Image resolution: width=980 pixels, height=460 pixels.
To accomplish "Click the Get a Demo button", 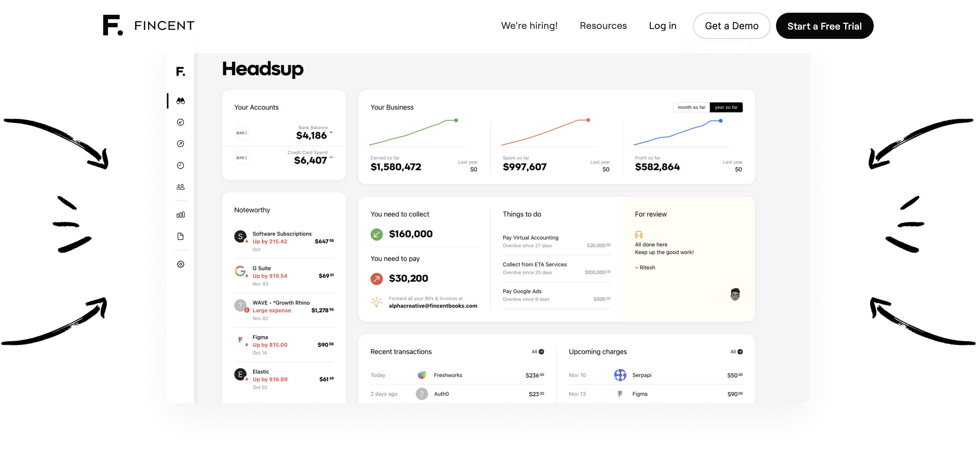I will [x=731, y=25].
